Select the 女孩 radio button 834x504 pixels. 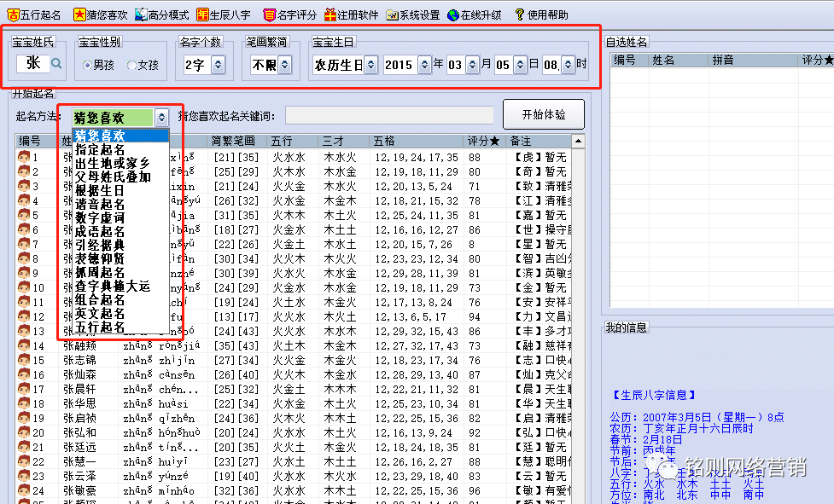point(131,65)
